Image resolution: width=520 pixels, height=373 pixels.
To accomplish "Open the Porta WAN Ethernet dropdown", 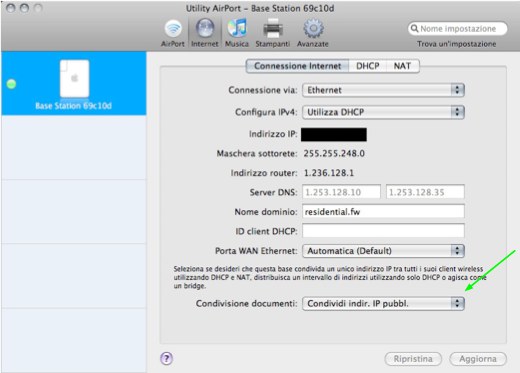I will click(383, 251).
